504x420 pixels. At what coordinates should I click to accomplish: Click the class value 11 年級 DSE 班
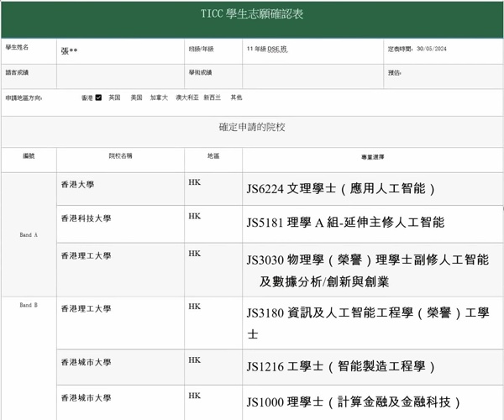pos(267,49)
